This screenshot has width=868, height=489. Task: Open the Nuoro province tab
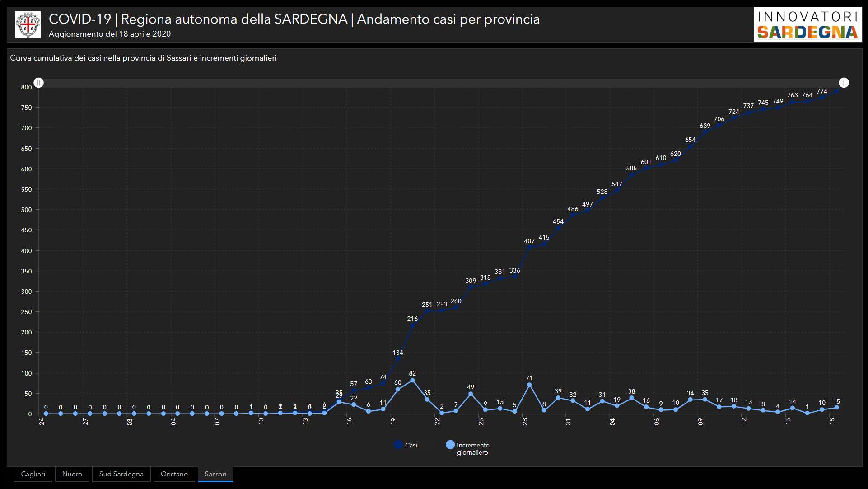click(72, 474)
